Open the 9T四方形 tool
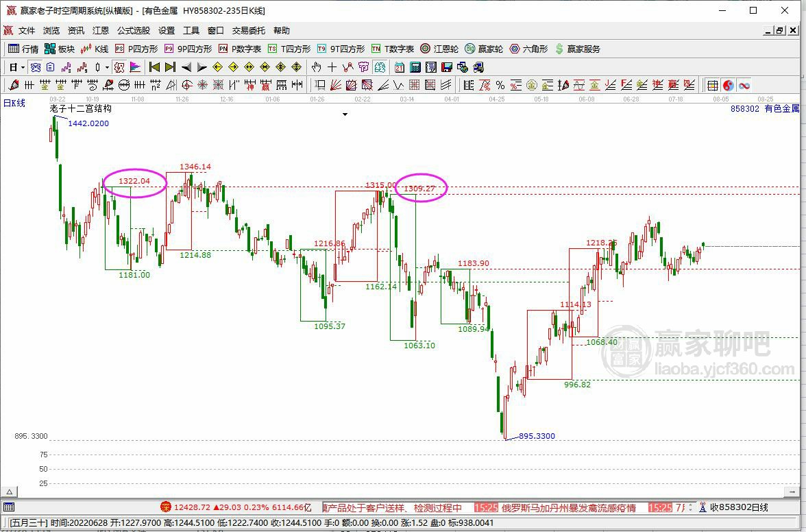806x532 pixels. pyautogui.click(x=340, y=49)
